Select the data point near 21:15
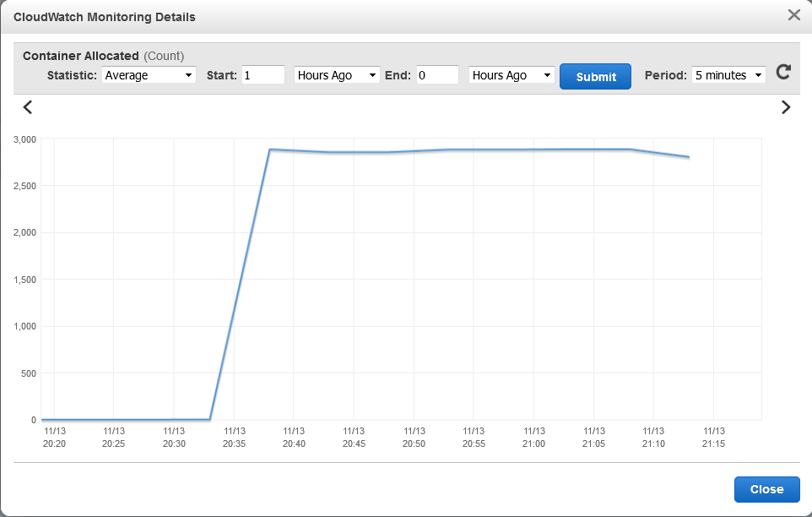Image resolution: width=812 pixels, height=517 pixels. click(689, 156)
